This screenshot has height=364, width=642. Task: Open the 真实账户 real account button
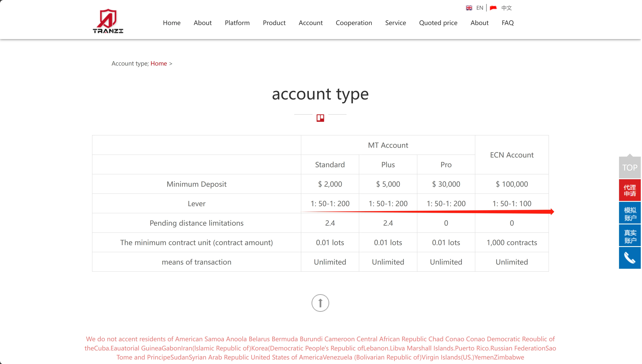(629, 236)
